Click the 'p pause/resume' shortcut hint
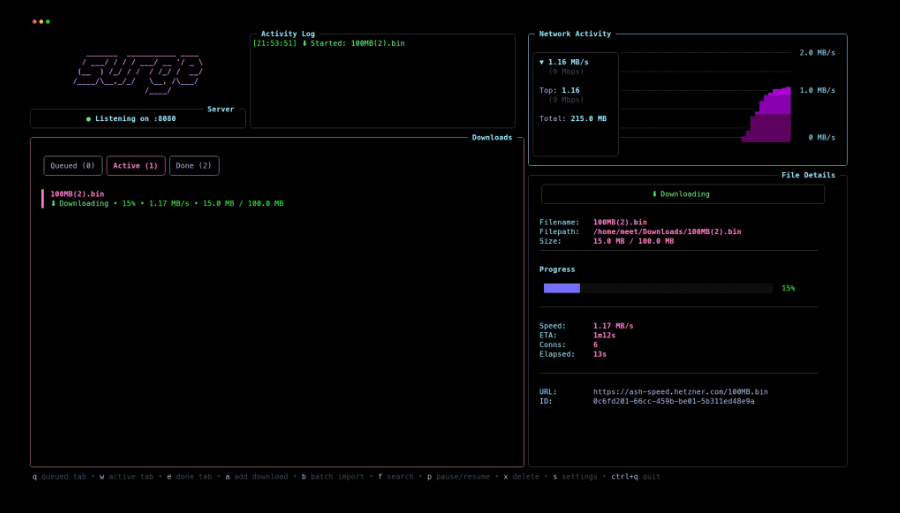 point(458,477)
